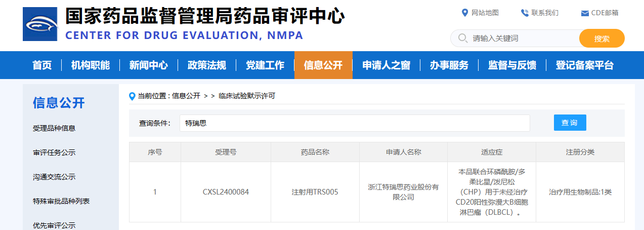644x230 pixels.
Task: Click the 注射用TRS005 drug name cell
Action: coord(315,192)
